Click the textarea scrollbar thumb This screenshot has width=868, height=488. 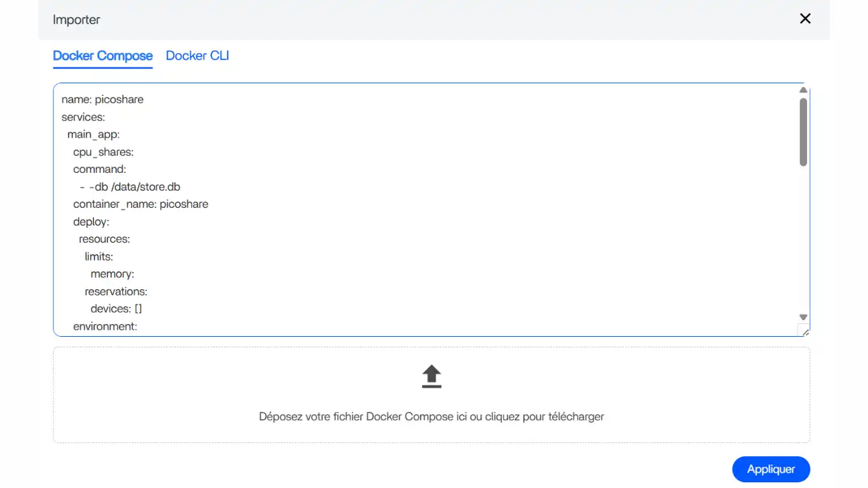[803, 132]
